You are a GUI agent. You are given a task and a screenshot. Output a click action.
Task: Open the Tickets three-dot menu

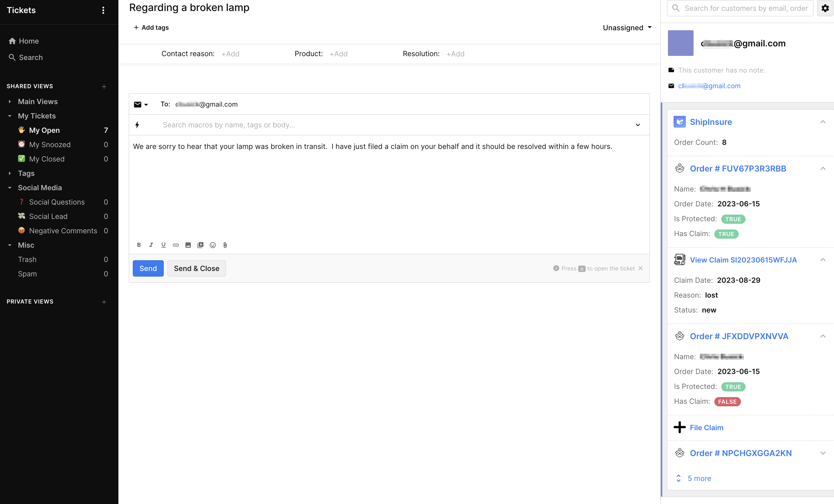tap(103, 10)
